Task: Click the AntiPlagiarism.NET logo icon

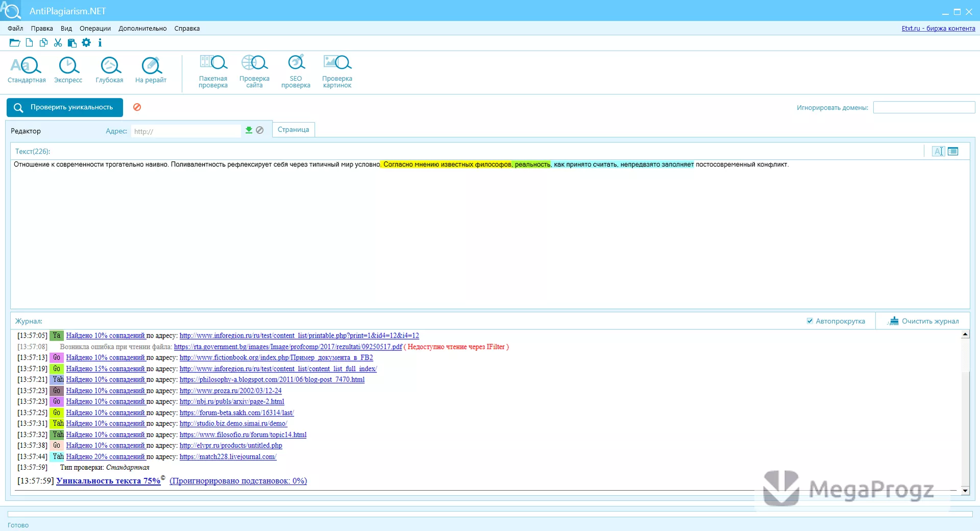Action: tap(11, 10)
